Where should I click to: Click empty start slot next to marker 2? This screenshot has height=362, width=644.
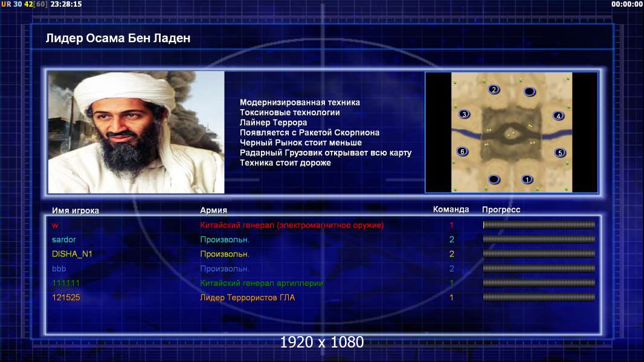[x=529, y=92]
